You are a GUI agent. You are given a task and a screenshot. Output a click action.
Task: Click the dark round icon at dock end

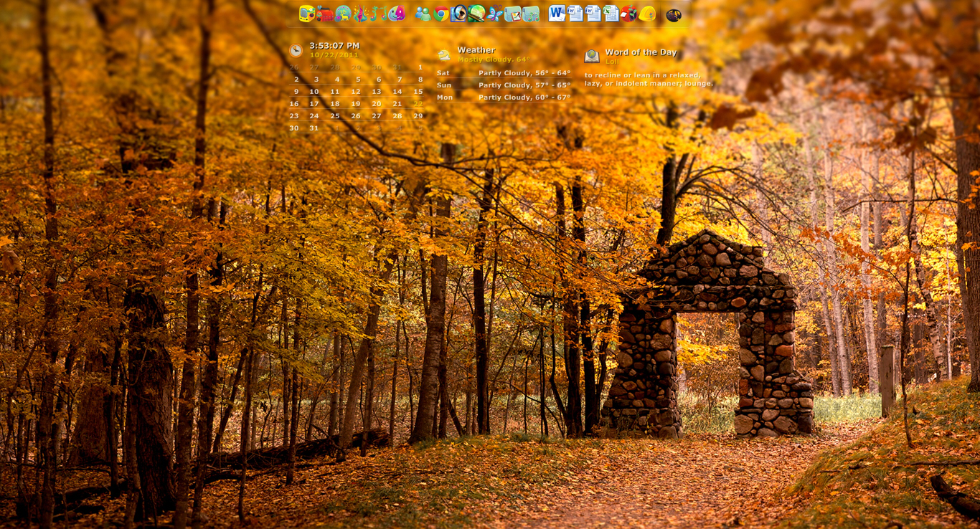click(x=674, y=14)
